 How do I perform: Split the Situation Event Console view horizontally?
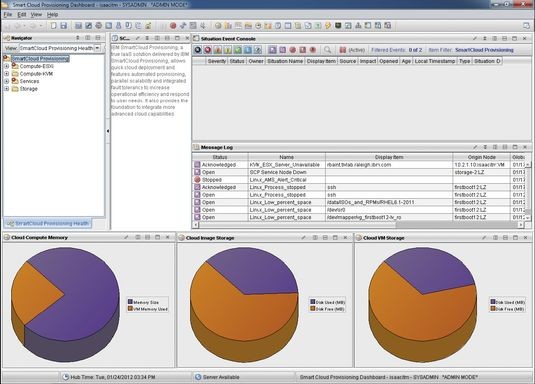pos(505,39)
